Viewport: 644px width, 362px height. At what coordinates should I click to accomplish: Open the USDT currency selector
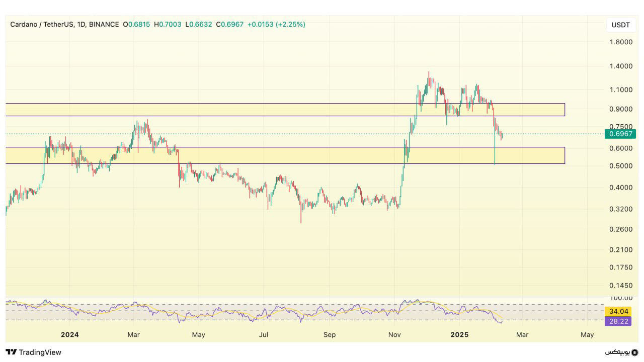tap(620, 25)
